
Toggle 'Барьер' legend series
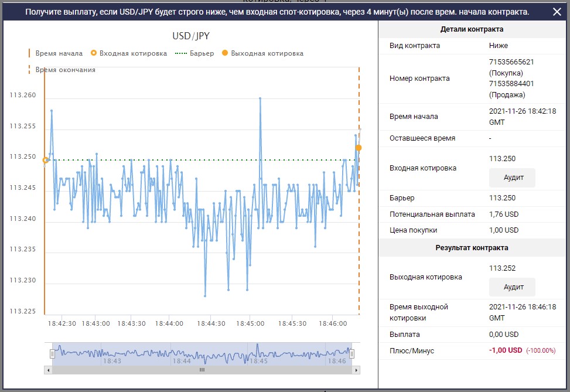[194, 53]
